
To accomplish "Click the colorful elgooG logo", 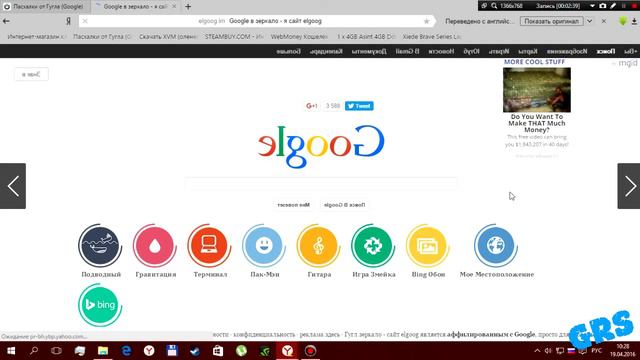I will (x=321, y=146).
